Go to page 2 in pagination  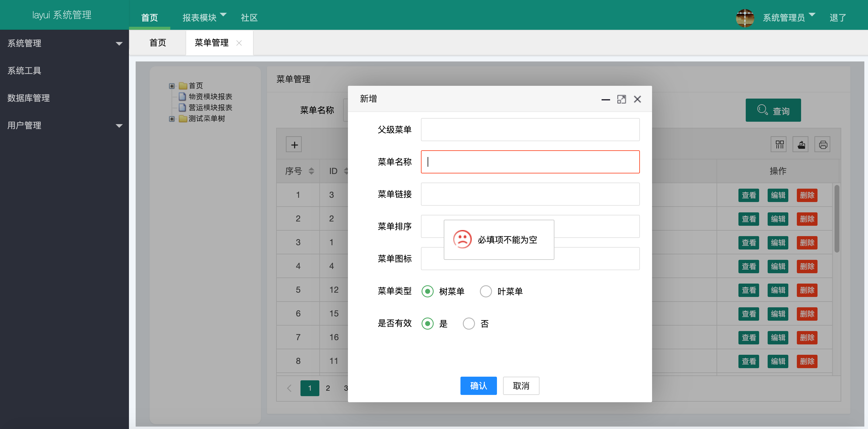(x=328, y=388)
